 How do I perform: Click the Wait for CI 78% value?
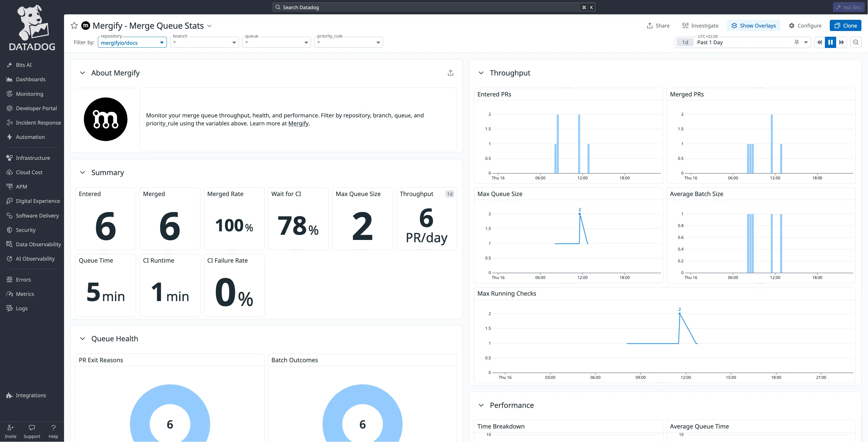tap(298, 226)
